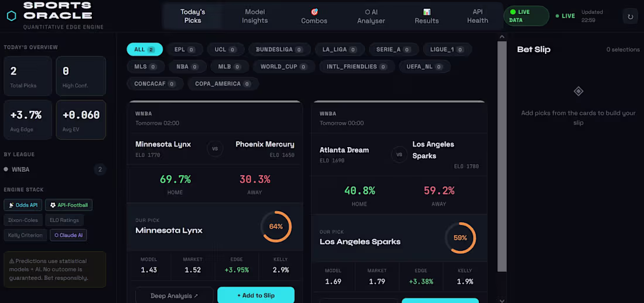644x303 pixels.
Task: Click the scrollbar up arrow
Action: tap(502, 36)
